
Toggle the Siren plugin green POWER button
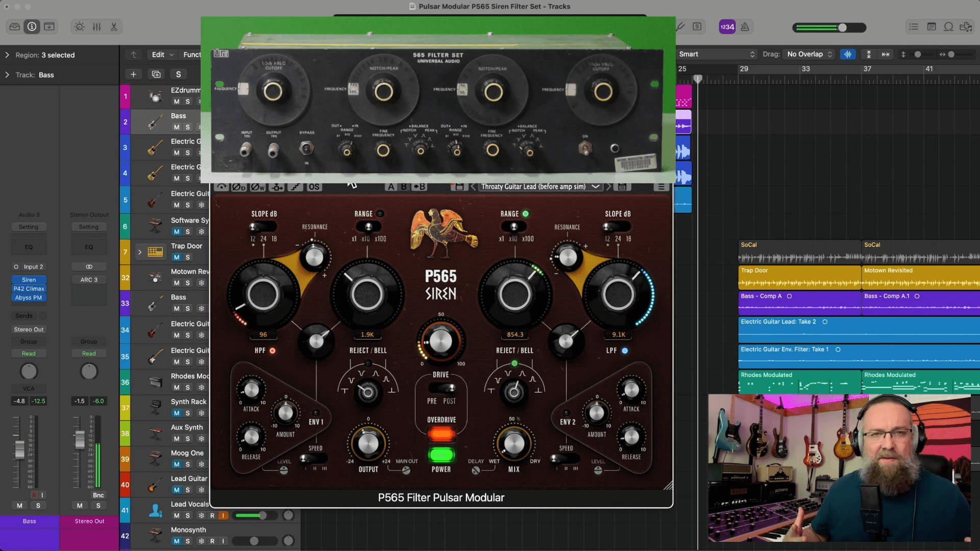[x=441, y=454]
